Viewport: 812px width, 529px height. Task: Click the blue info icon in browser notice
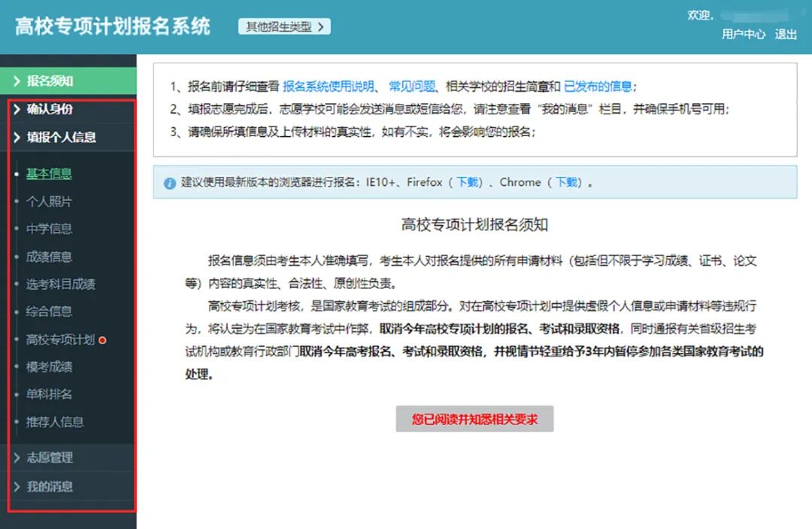169,183
